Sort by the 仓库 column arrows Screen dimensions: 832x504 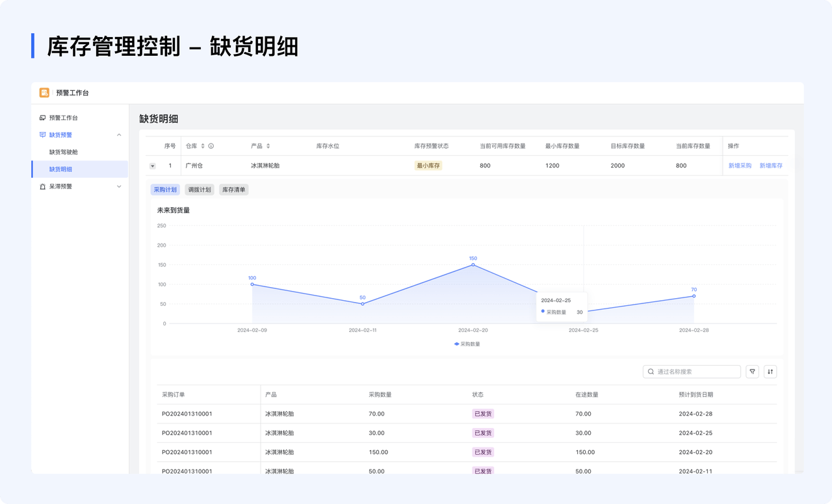pyautogui.click(x=203, y=146)
